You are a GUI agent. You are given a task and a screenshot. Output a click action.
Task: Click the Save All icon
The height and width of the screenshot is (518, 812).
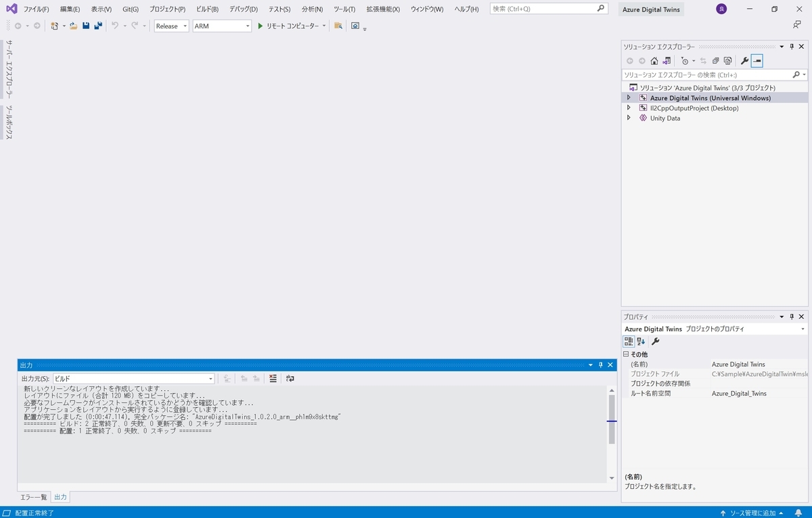click(98, 26)
